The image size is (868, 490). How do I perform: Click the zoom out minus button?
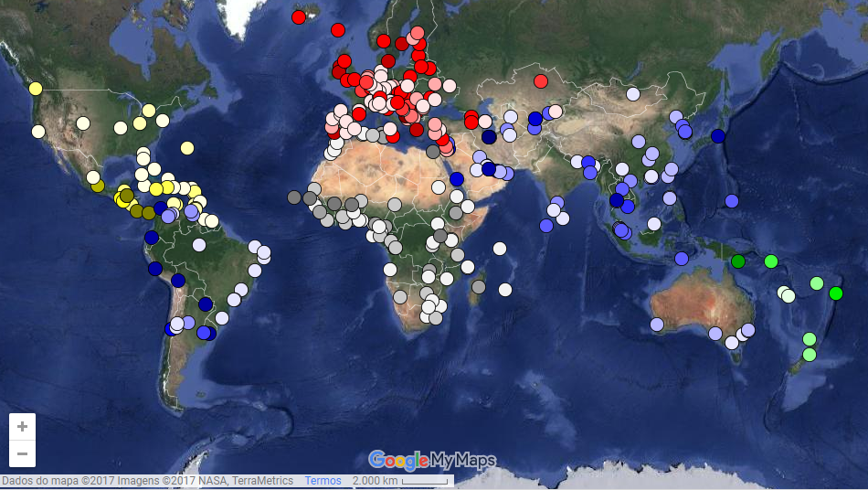point(22,453)
